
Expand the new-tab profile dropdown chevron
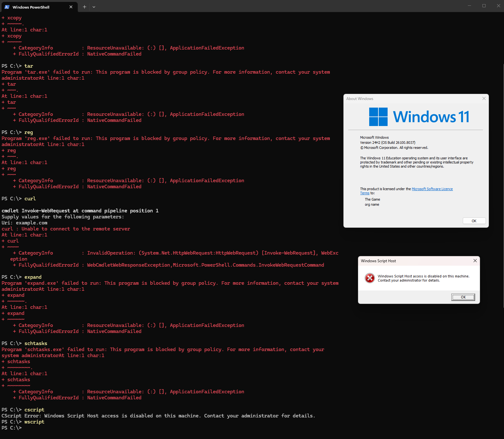94,7
